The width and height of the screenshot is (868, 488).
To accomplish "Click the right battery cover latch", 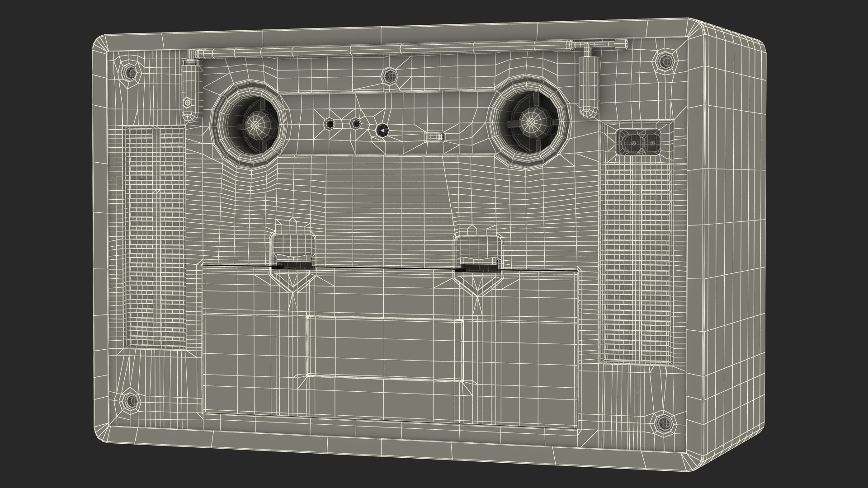I will 479,253.
